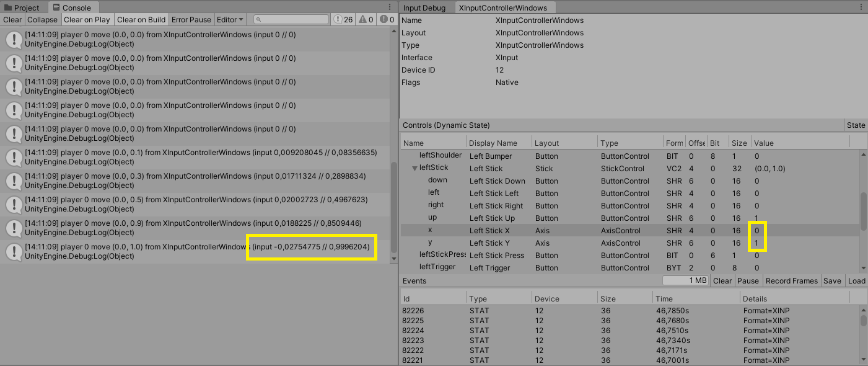Open the Input Debug panel options menu
868x366 pixels.
pos(862,6)
